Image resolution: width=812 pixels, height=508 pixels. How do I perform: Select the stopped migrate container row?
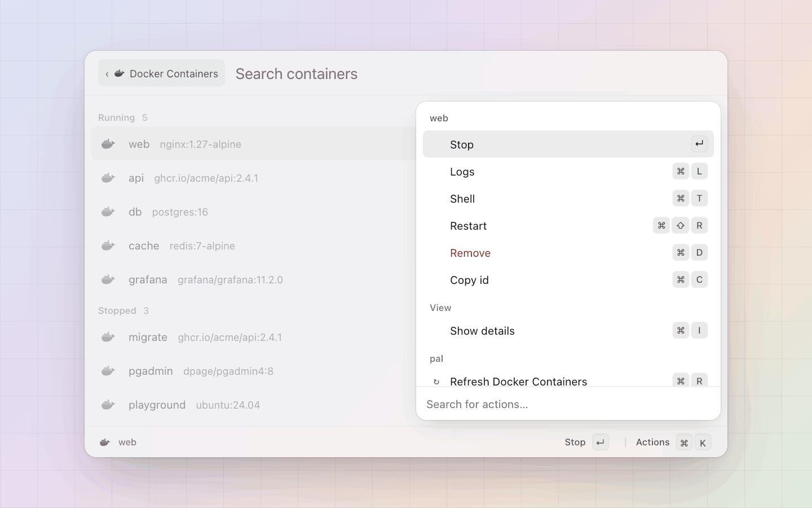pos(254,338)
